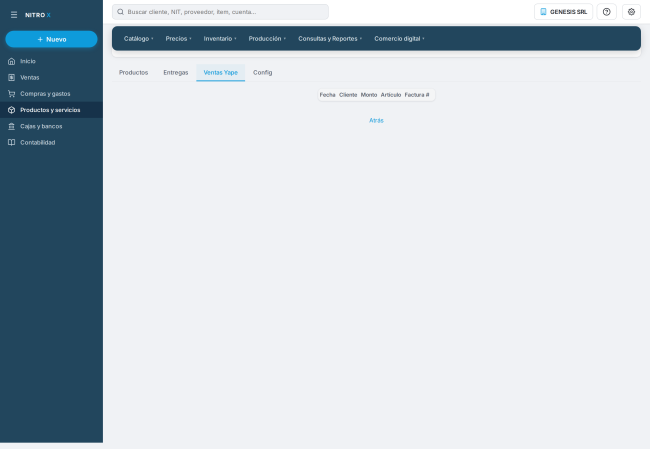Click the Compras y gastos cart icon
The height and width of the screenshot is (449, 650).
[12, 94]
